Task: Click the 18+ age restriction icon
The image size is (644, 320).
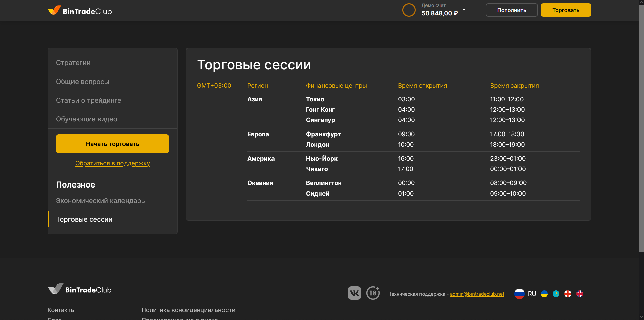Action: [373, 293]
